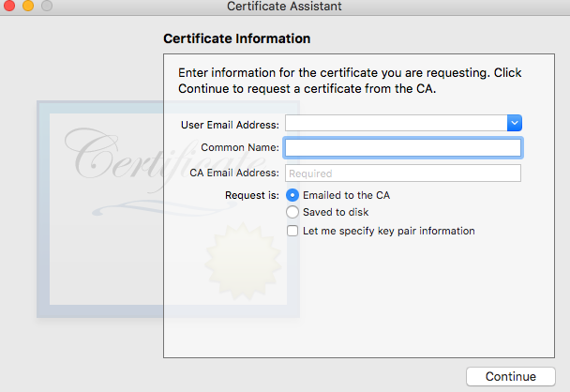Click the User Email Address label
Screen dimensions: 570x392
click(230, 124)
